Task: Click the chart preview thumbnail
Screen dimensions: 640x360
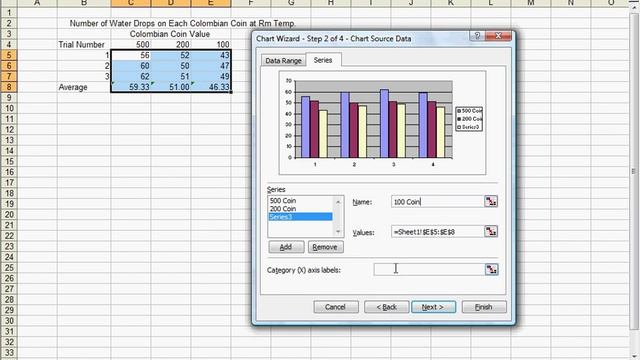Action: point(382,122)
